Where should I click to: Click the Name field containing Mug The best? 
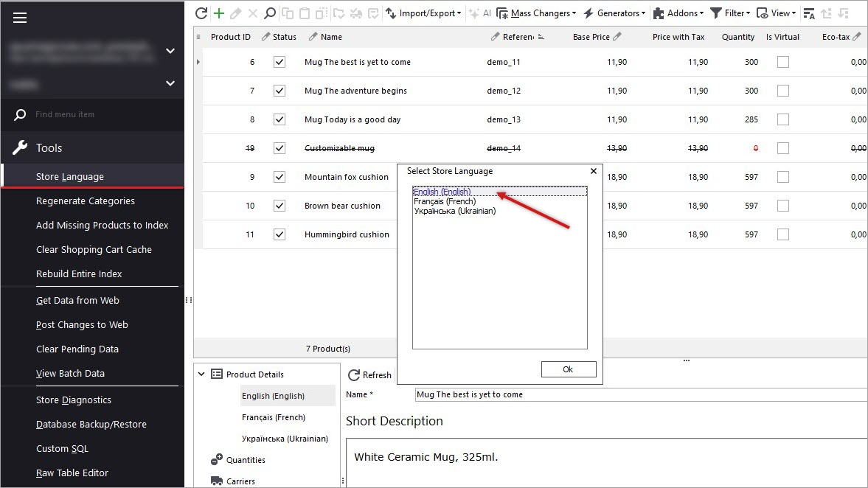coord(641,394)
